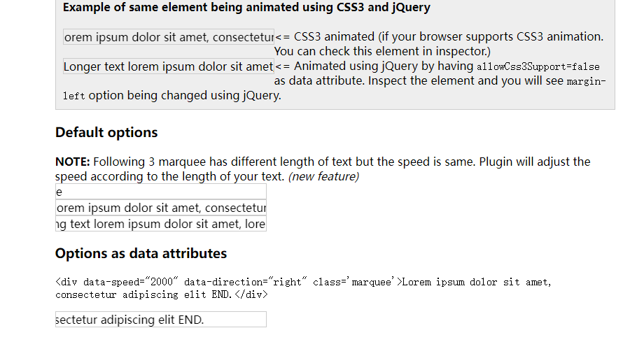The height and width of the screenshot is (342, 644).
Task: Click the 'margin-' code text
Action: [x=586, y=81]
